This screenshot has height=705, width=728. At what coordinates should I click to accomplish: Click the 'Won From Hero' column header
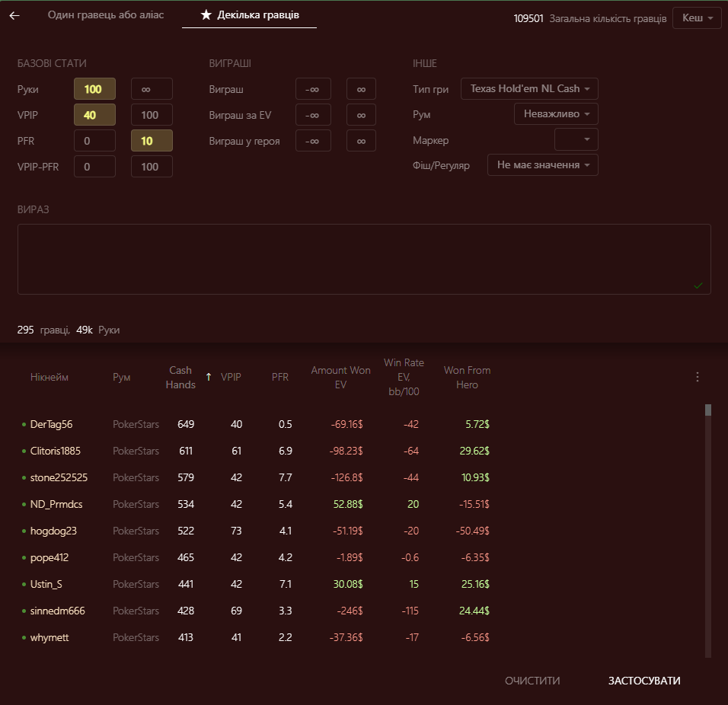[x=467, y=377]
